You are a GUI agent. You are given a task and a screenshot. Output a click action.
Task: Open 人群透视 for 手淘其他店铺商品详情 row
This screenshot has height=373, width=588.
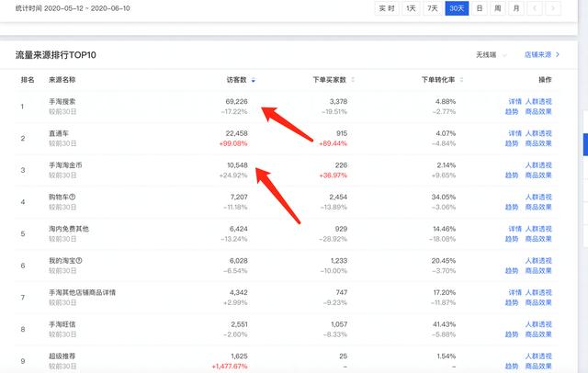pos(538,293)
